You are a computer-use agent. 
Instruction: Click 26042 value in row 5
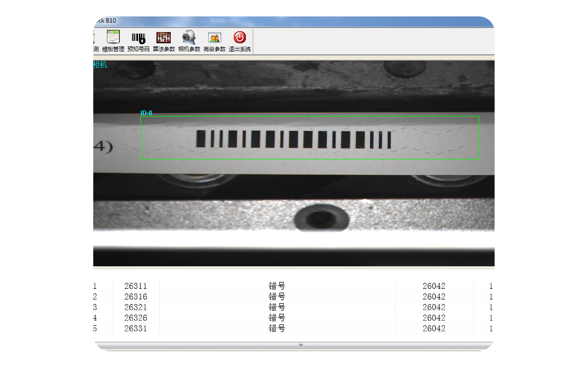click(x=434, y=329)
